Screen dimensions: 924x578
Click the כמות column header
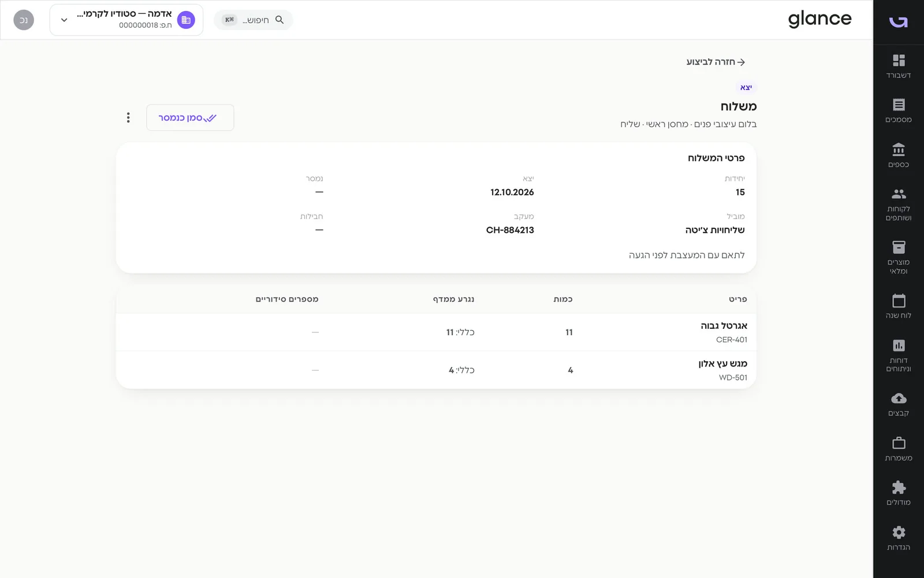[x=563, y=299]
